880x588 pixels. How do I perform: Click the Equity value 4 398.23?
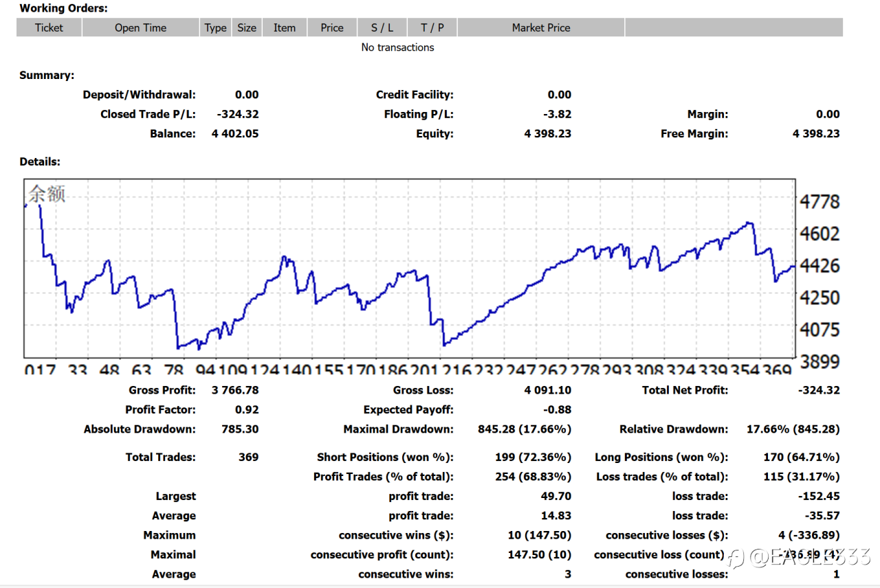tap(548, 133)
